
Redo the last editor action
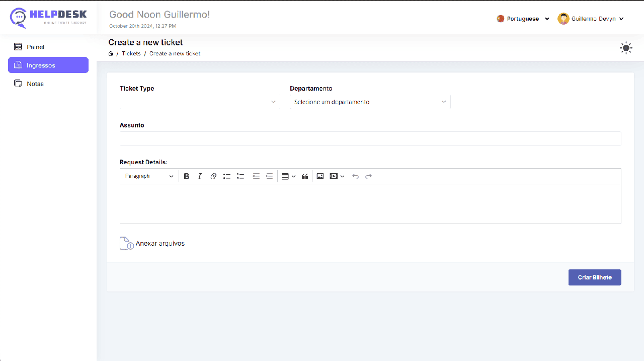[368, 176]
